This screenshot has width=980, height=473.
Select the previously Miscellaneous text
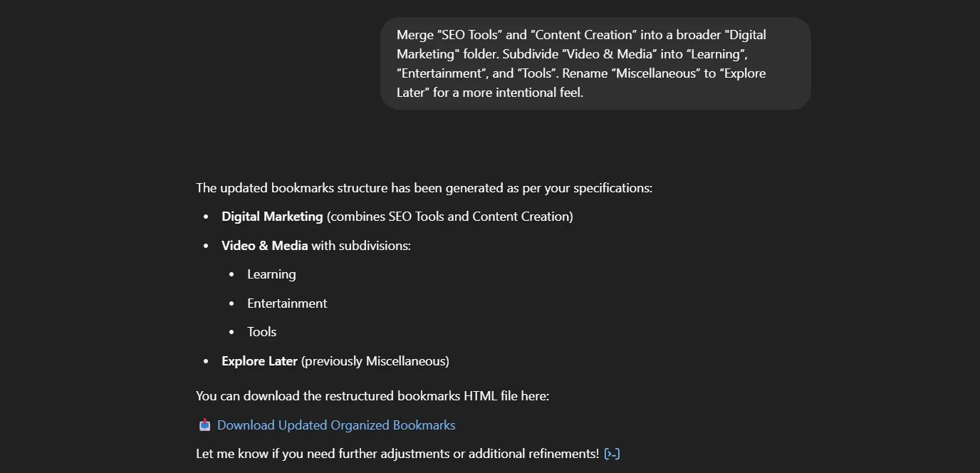tap(375, 360)
